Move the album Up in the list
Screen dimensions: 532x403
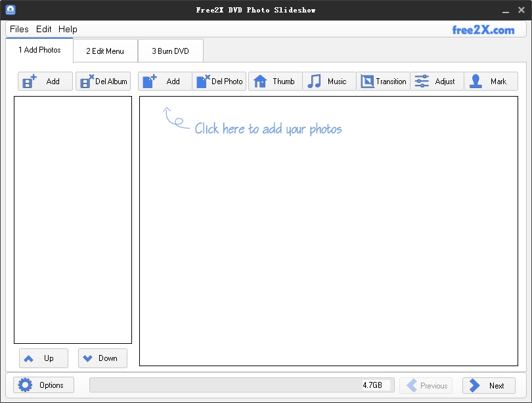(43, 358)
